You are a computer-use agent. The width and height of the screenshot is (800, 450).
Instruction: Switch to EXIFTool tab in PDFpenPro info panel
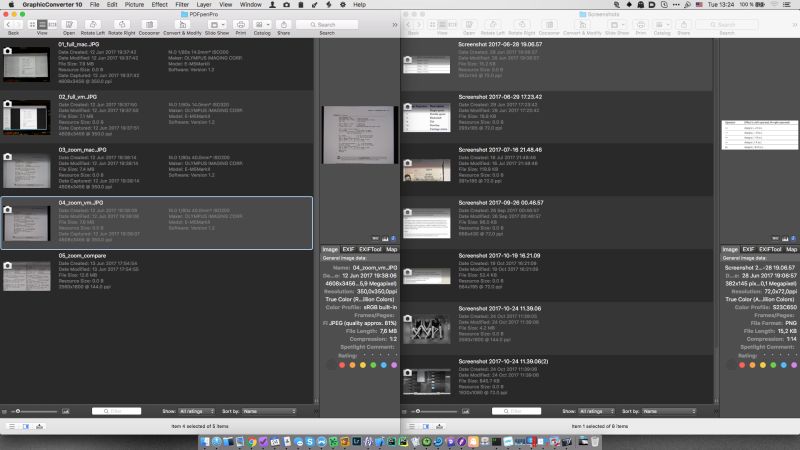[x=370, y=249]
